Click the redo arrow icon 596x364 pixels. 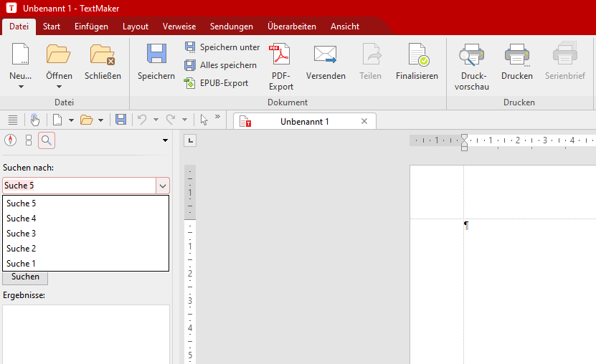(171, 120)
